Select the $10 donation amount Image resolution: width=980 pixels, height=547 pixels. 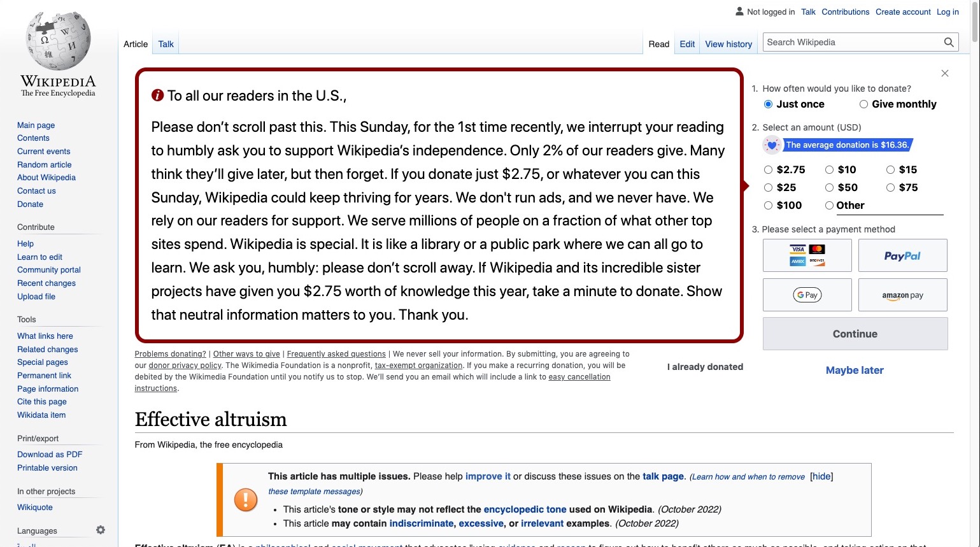pyautogui.click(x=829, y=170)
